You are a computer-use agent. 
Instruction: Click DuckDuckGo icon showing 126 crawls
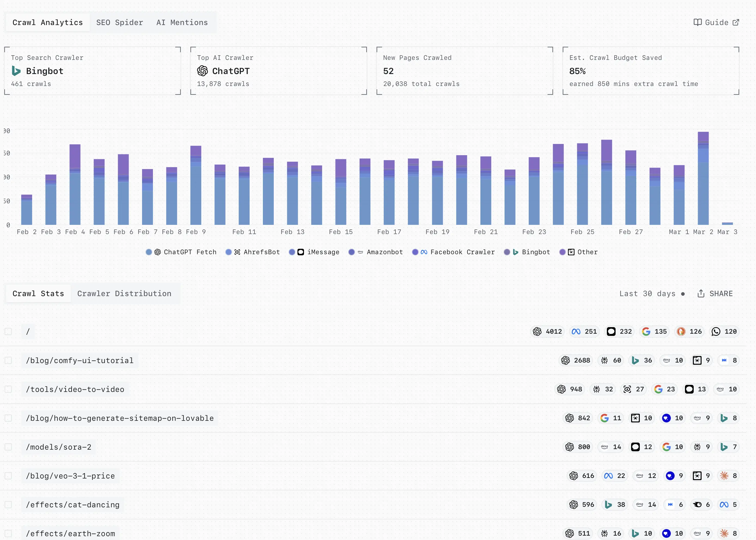[x=681, y=332]
